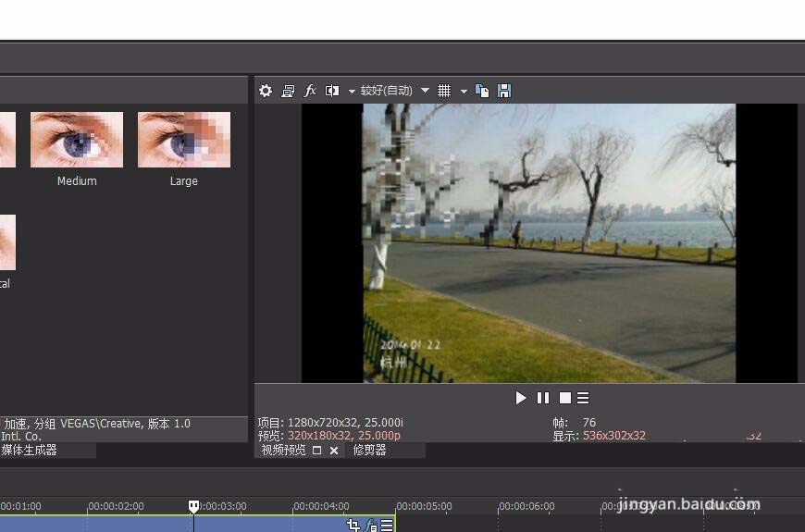Copy snapshot to clipboard icon

pos(482,91)
